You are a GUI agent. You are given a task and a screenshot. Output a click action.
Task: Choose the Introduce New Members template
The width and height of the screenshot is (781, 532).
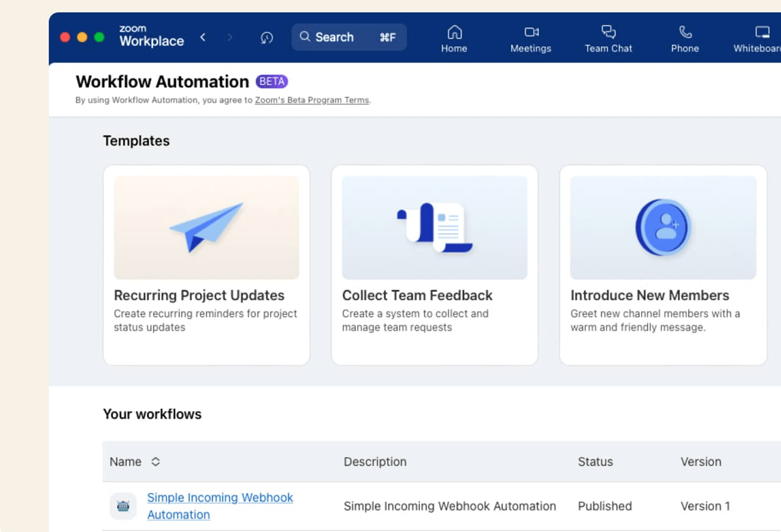pyautogui.click(x=663, y=265)
